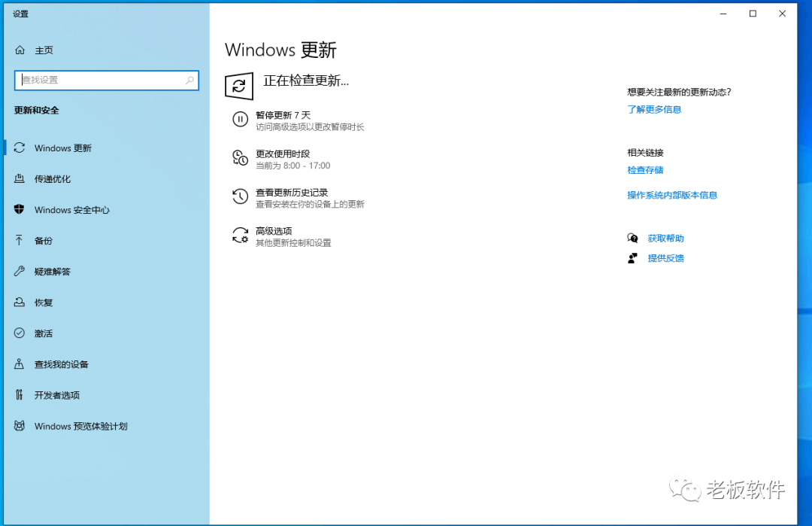The width and height of the screenshot is (812, 526).
Task: Click the search magnifier icon in 查找设置 box
Action: pyautogui.click(x=189, y=81)
